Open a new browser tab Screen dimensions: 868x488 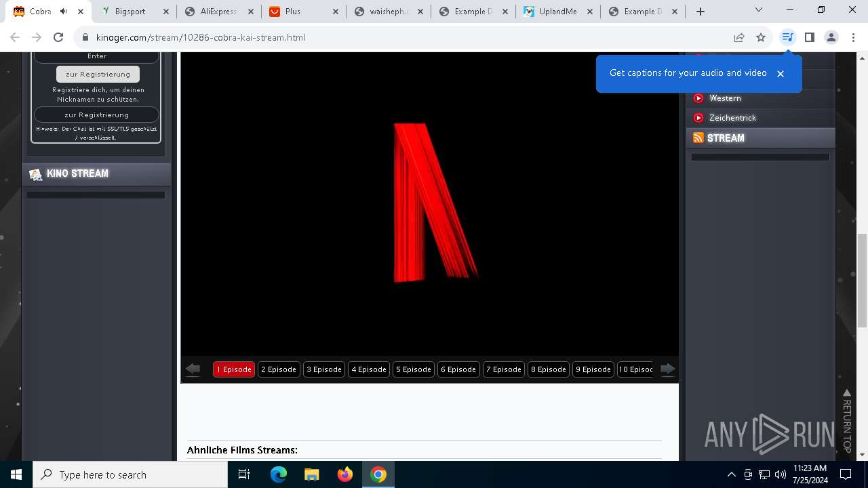point(701,12)
